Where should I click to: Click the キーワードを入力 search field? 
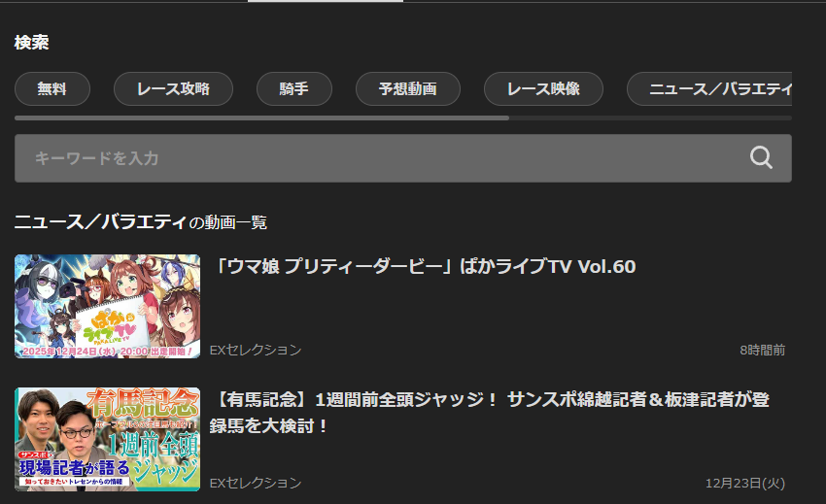403,158
